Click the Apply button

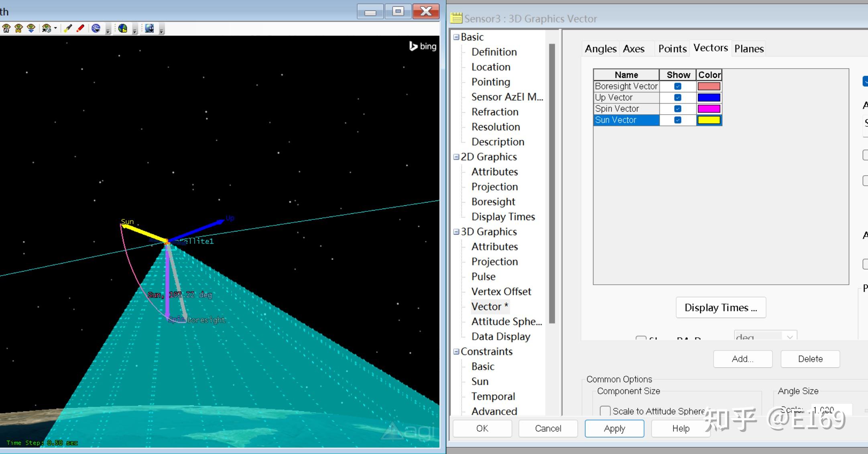(614, 428)
